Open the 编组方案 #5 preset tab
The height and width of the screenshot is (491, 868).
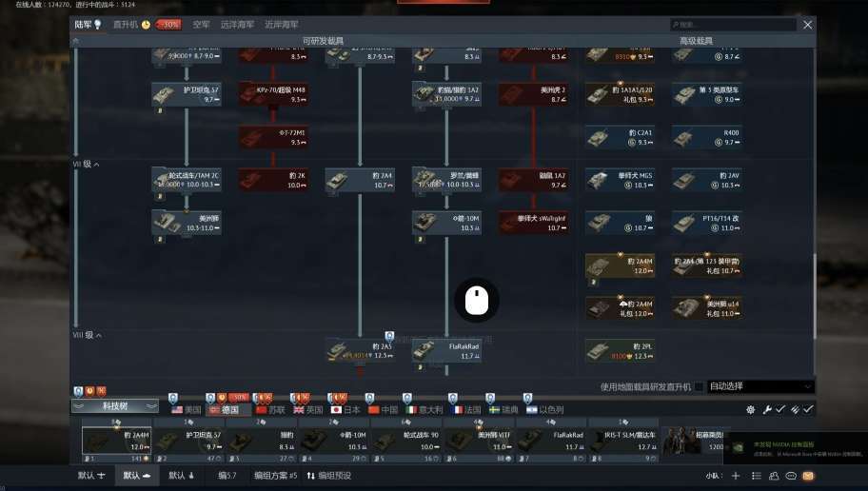(275, 476)
